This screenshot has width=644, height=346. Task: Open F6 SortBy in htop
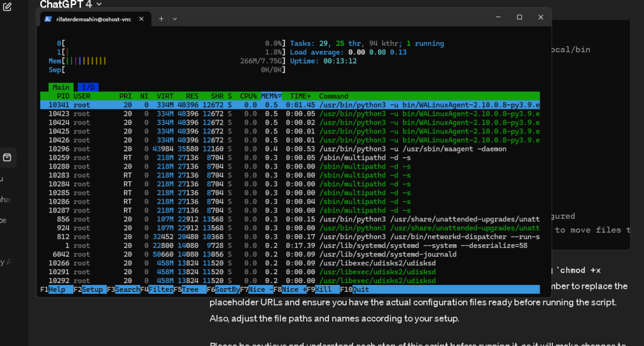click(223, 289)
